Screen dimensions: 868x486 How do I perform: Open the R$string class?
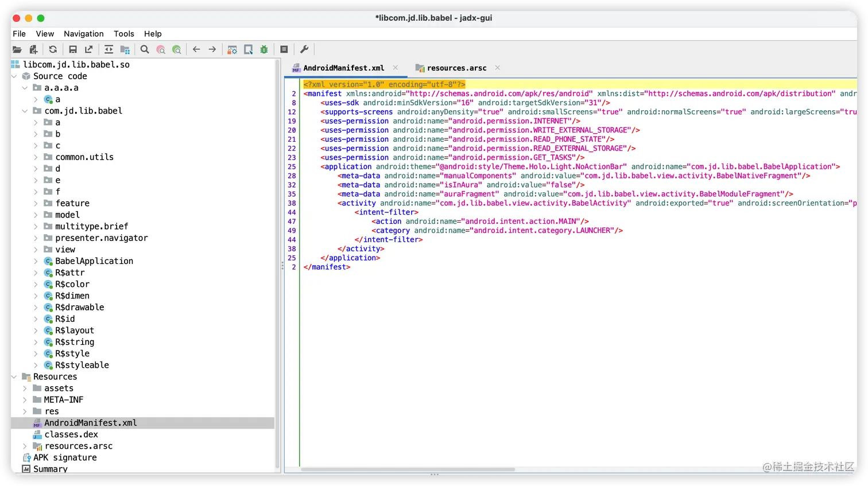[x=75, y=342]
